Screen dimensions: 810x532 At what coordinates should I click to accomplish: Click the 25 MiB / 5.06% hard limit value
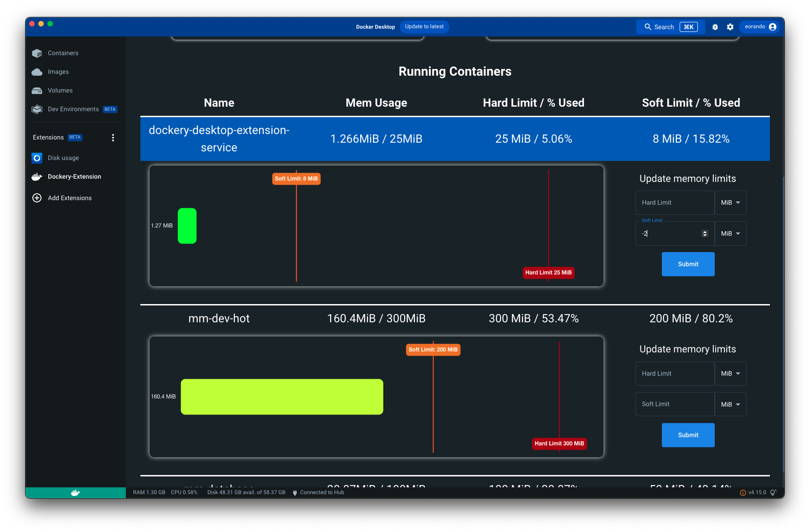534,139
